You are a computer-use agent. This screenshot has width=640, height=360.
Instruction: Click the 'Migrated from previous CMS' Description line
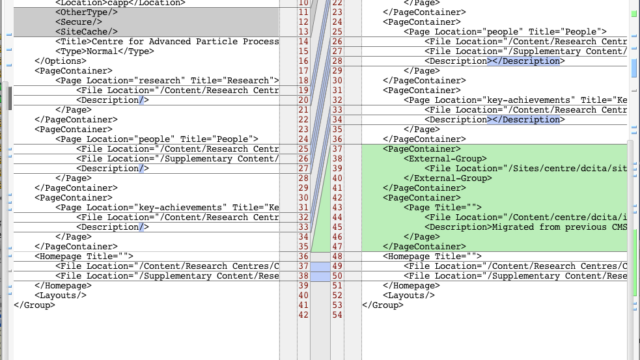pyautogui.click(x=526, y=227)
